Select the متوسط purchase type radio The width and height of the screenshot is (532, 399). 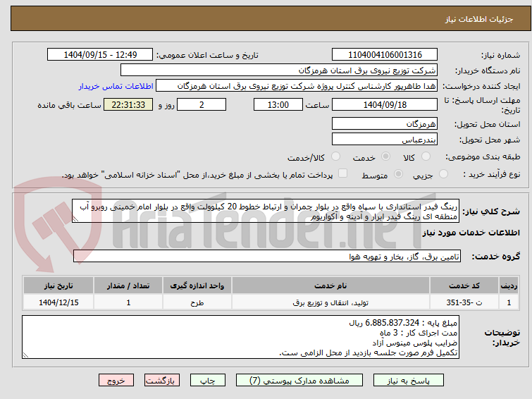point(398,174)
